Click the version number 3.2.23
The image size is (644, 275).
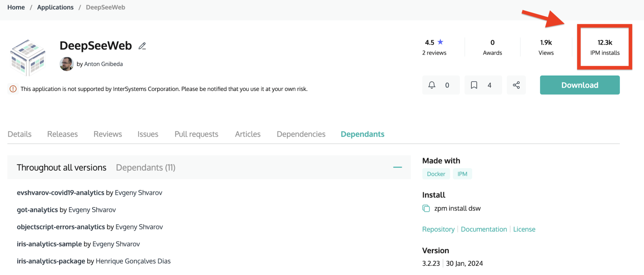431,263
